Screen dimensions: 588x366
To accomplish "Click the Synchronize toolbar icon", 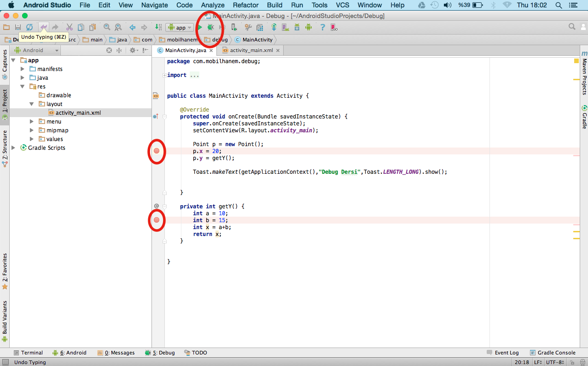I will click(29, 27).
